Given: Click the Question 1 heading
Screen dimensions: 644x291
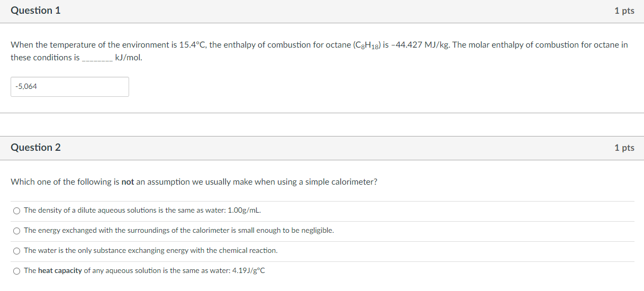Looking at the screenshot, I should 35,11.
